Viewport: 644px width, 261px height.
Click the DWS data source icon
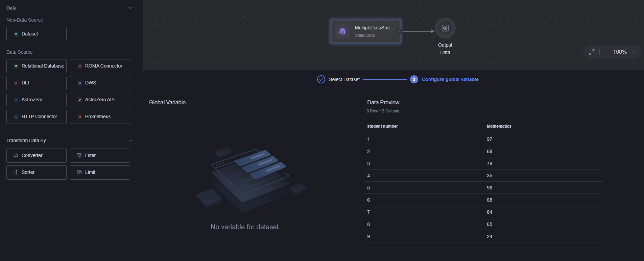click(80, 83)
